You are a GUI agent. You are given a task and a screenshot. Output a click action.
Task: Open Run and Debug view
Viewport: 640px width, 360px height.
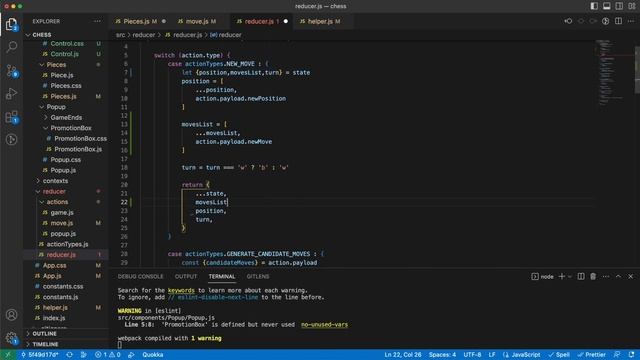coord(11,93)
